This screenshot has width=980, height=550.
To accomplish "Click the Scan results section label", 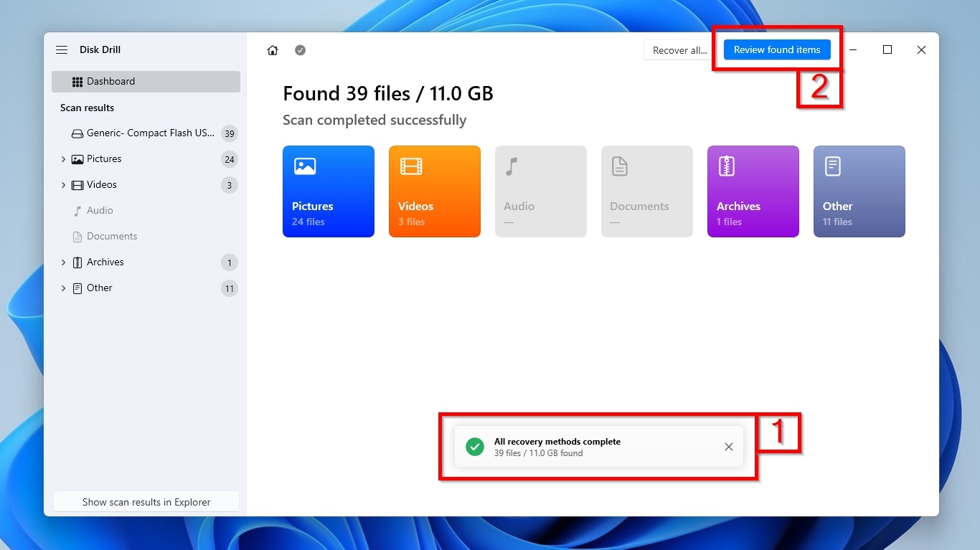I will tap(87, 108).
